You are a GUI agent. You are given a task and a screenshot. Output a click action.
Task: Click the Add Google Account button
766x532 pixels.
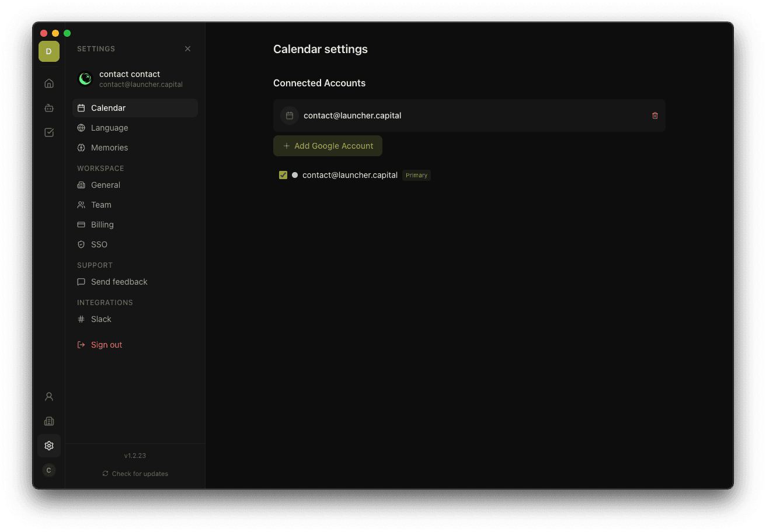(x=328, y=146)
